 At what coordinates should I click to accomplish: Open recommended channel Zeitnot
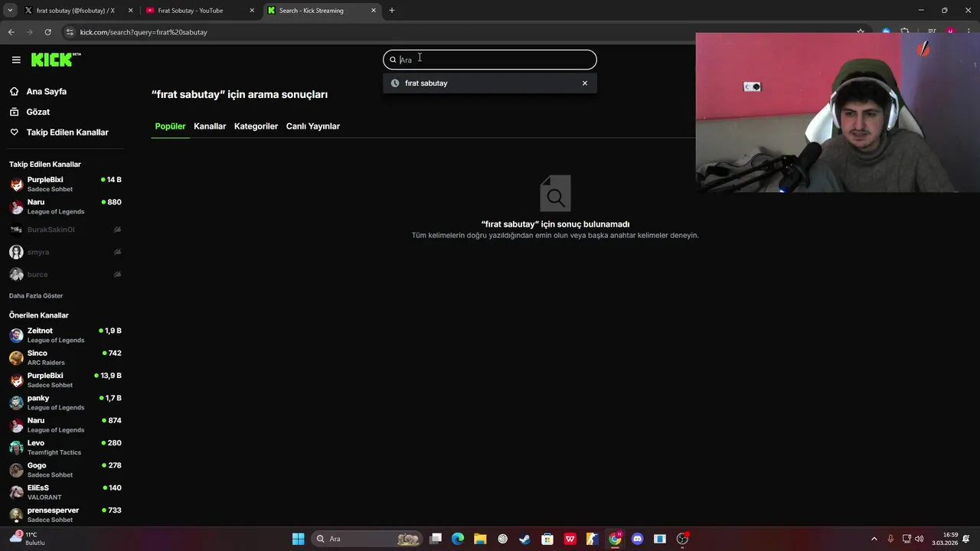click(65, 335)
